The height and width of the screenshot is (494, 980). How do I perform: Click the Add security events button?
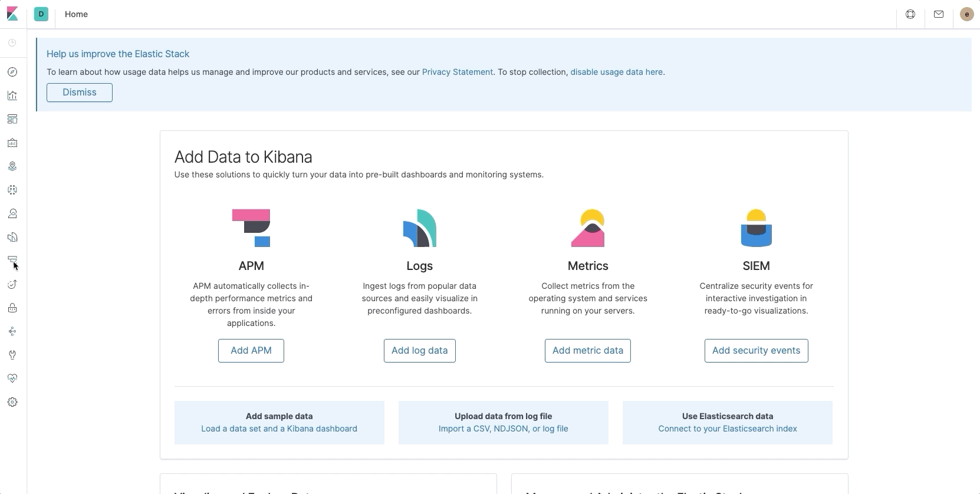(757, 351)
